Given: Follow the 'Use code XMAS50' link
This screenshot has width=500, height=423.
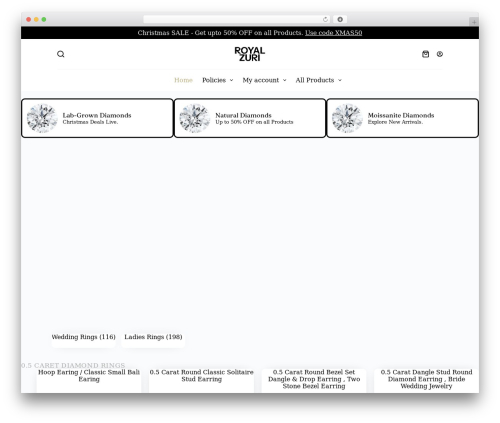Looking at the screenshot, I should (x=333, y=33).
